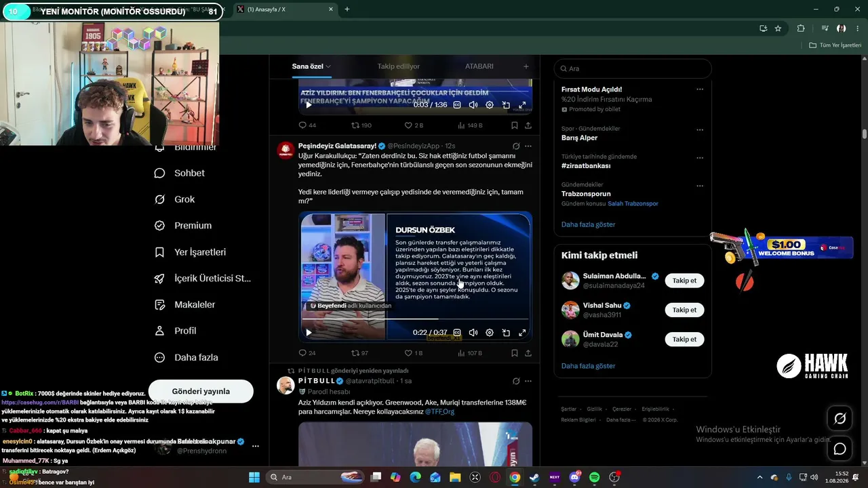Open options for the Barış Alper trend
This screenshot has height=488, width=868.
click(700, 129)
